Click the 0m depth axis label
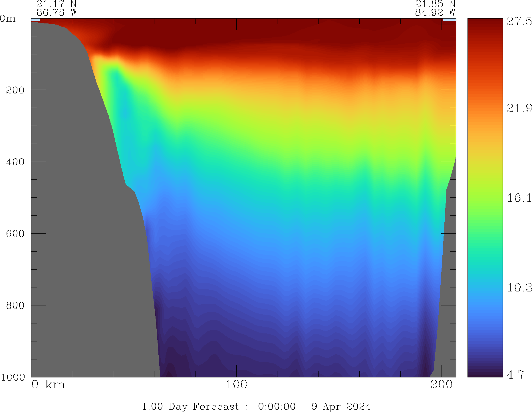The height and width of the screenshot is (412, 532). 7,19
